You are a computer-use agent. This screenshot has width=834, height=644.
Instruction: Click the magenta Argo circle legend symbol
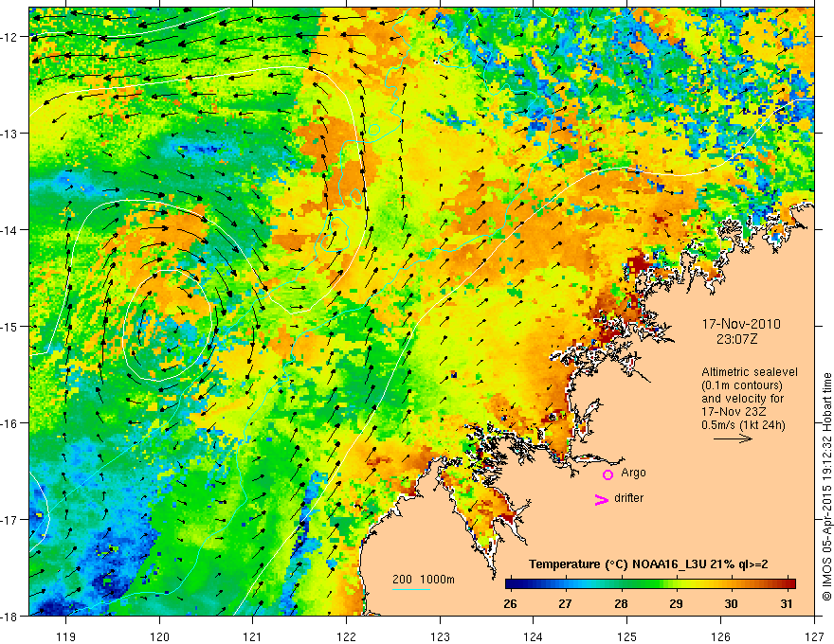[x=607, y=474]
